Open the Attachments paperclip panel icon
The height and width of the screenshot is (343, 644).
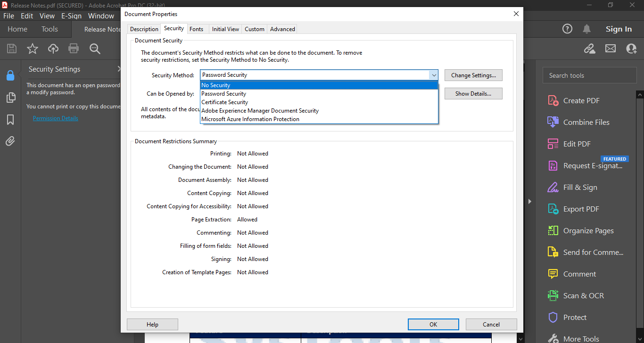coord(10,141)
